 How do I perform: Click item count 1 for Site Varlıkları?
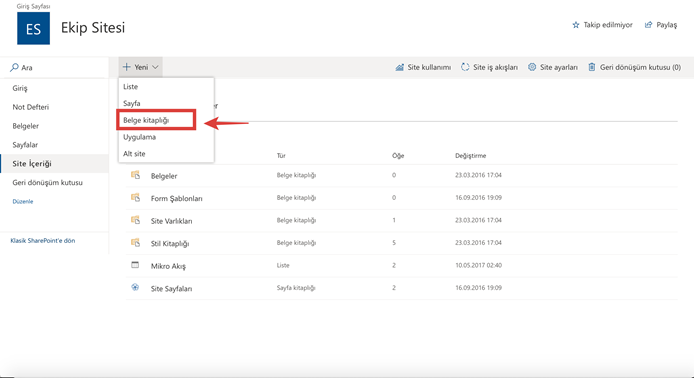(394, 220)
